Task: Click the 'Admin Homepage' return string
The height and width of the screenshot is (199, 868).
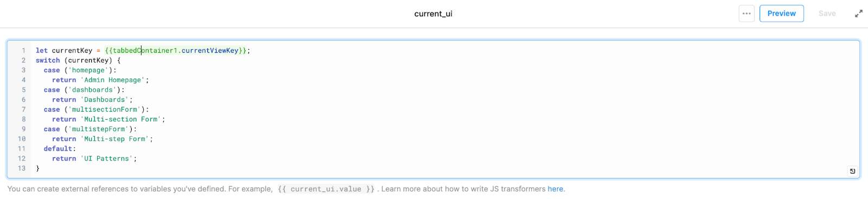Action: pyautogui.click(x=113, y=80)
